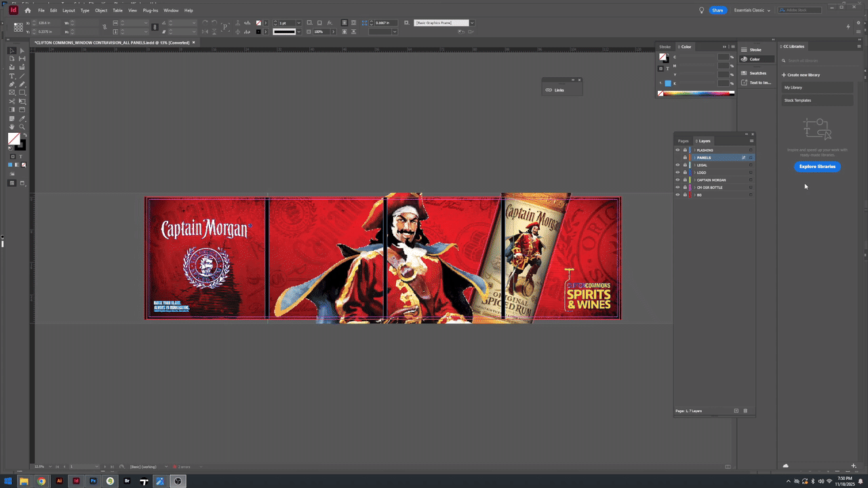This screenshot has height=488, width=868.
Task: Expand the CAPTAIN MORGAN layer
Action: [694, 180]
